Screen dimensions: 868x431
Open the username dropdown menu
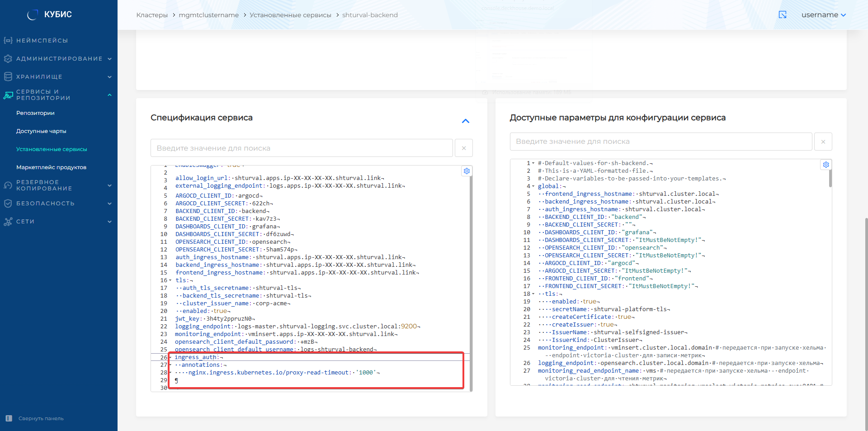coord(823,15)
